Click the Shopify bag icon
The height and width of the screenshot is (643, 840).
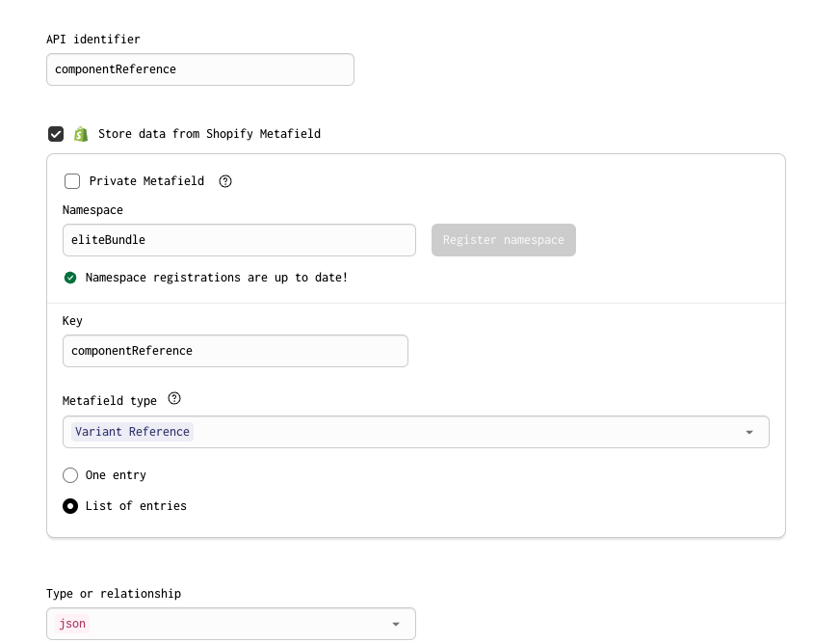pyautogui.click(x=81, y=134)
